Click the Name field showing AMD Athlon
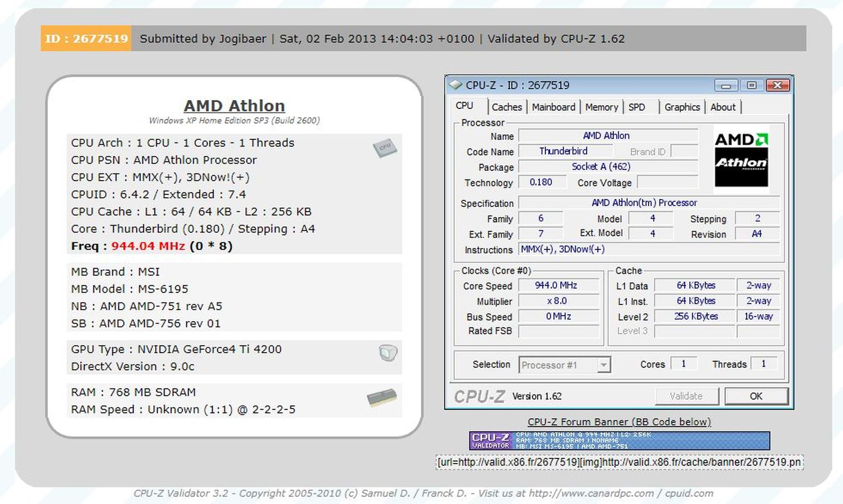The height and width of the screenshot is (504, 843). pyautogui.click(x=608, y=136)
